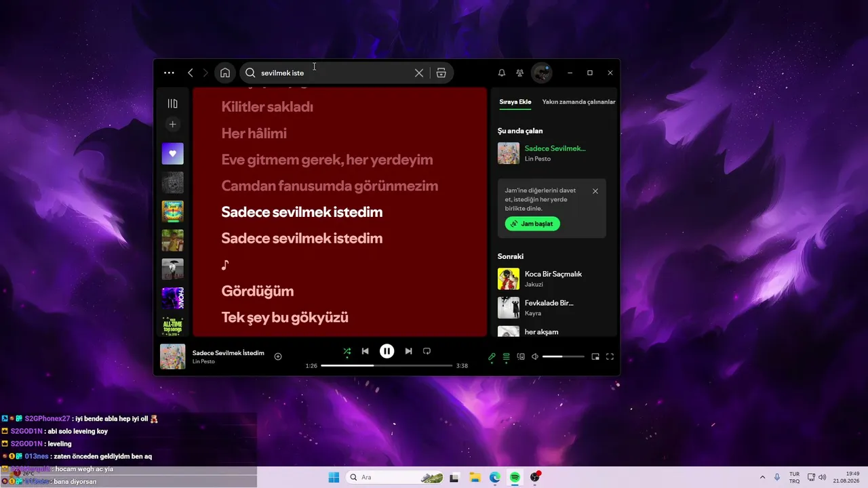The image size is (868, 488).
Task: Open the Browse icon in search bar
Action: (x=441, y=73)
